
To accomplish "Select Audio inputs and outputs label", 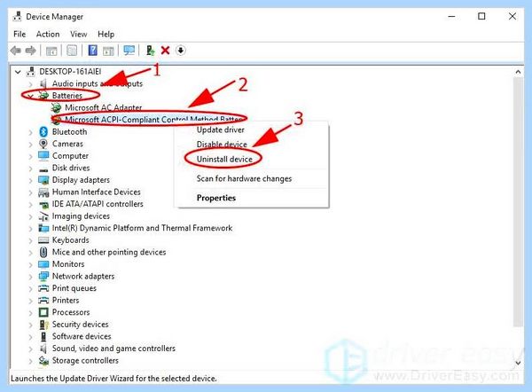I will tap(98, 83).
